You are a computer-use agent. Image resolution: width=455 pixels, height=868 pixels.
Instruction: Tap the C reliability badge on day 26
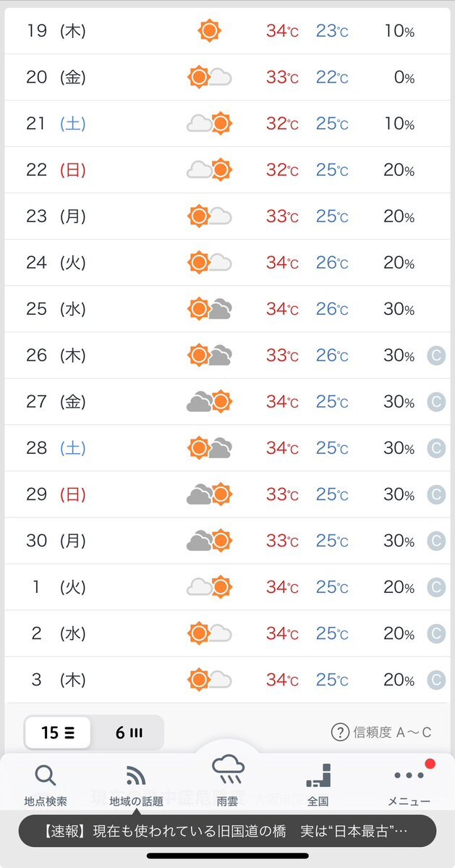point(436,355)
